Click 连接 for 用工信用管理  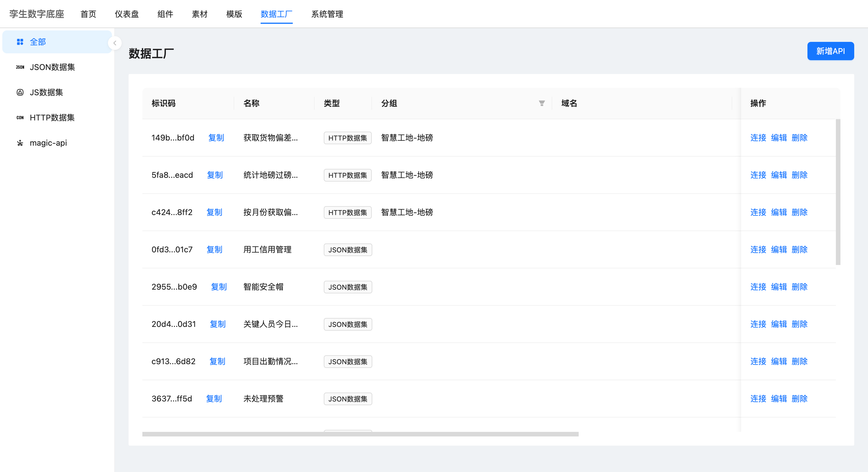tap(758, 250)
